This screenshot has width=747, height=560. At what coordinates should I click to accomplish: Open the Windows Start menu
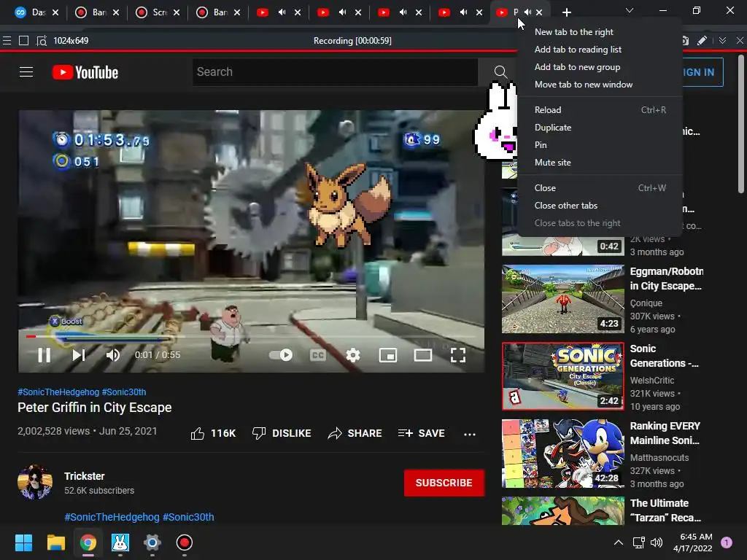pyautogui.click(x=23, y=542)
